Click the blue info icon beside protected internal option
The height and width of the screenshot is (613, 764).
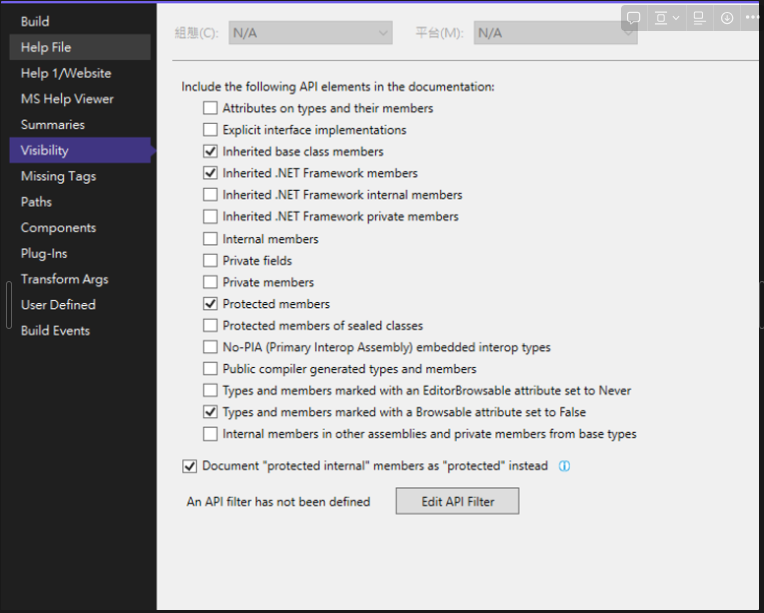[x=564, y=466]
